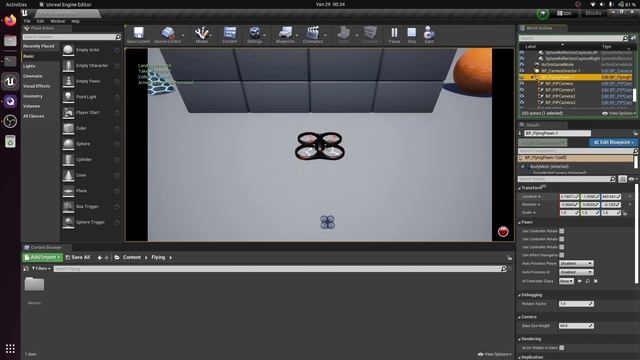
Task: Tick the Can Affect Navigation checkbox
Action: (x=562, y=255)
